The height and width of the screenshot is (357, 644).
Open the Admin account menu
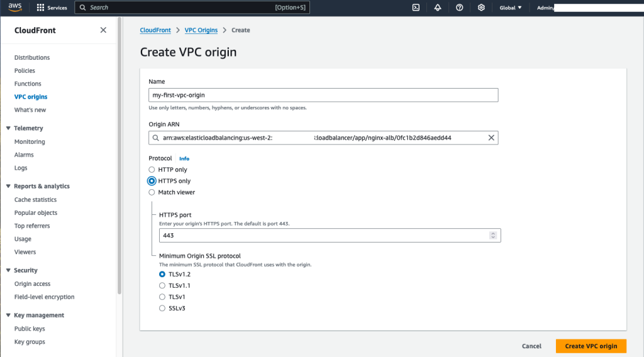click(x=545, y=8)
